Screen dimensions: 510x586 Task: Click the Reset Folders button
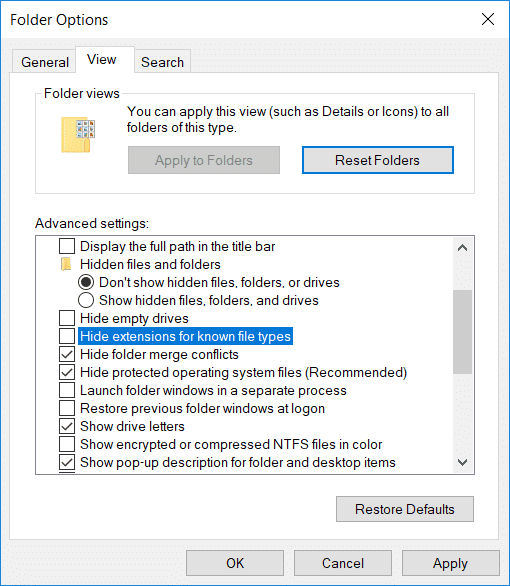(x=378, y=160)
